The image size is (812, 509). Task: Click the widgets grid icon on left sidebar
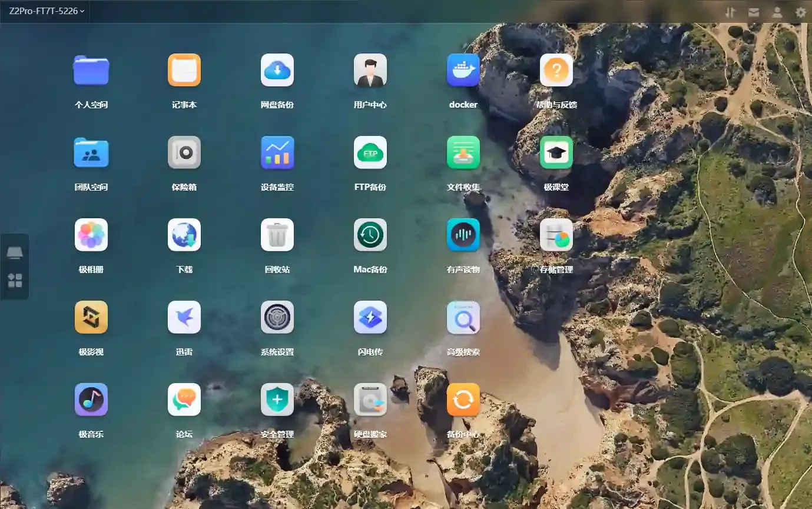[15, 281]
